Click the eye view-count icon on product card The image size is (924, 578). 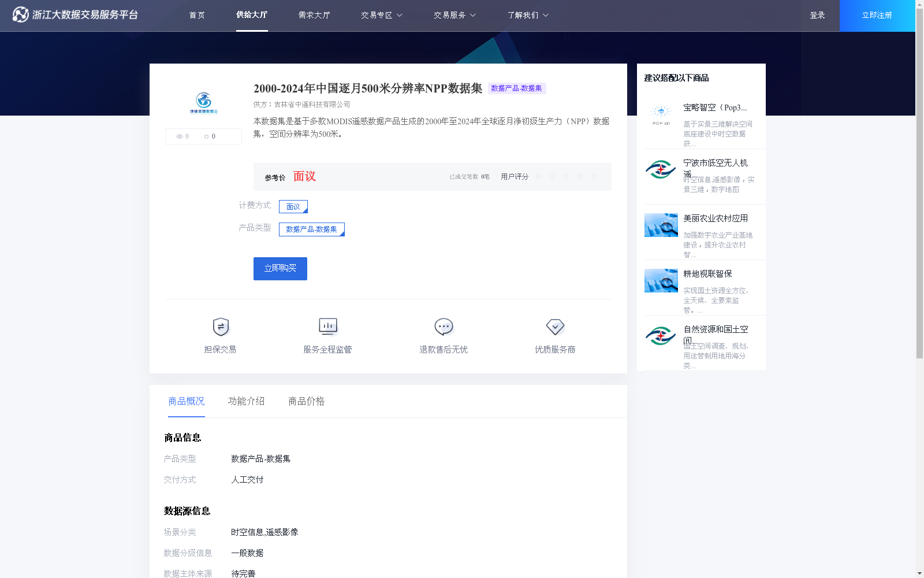click(180, 136)
